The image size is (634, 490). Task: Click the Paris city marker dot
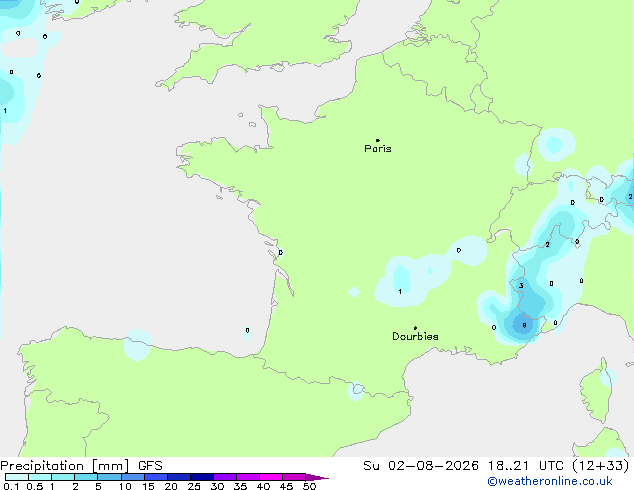pos(378,140)
